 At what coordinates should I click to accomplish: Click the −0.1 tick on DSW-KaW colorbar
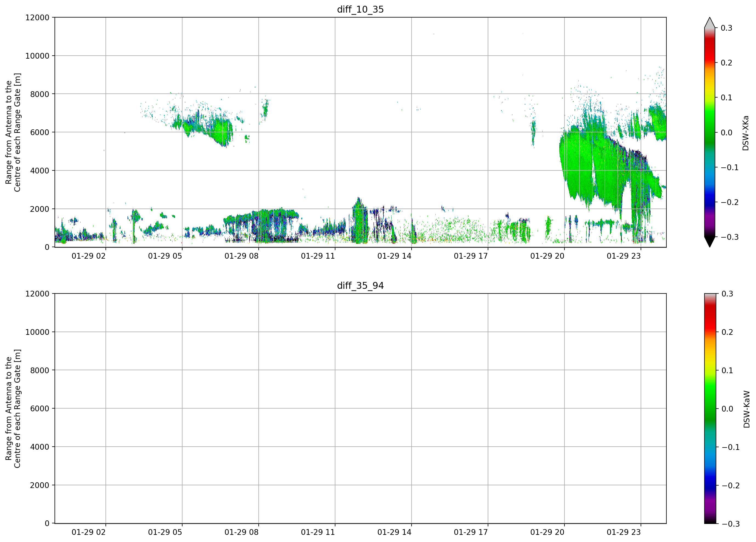point(731,447)
